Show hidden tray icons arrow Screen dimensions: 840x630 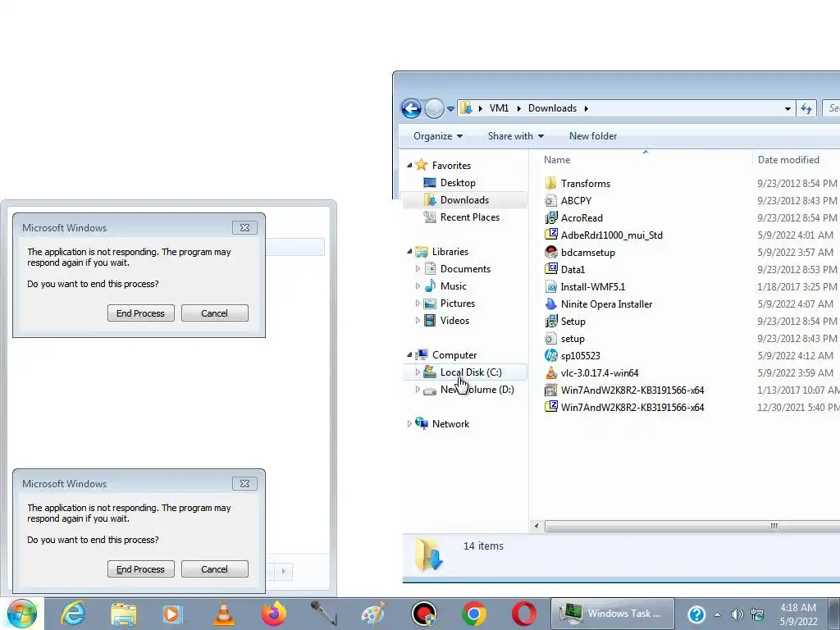click(x=717, y=614)
